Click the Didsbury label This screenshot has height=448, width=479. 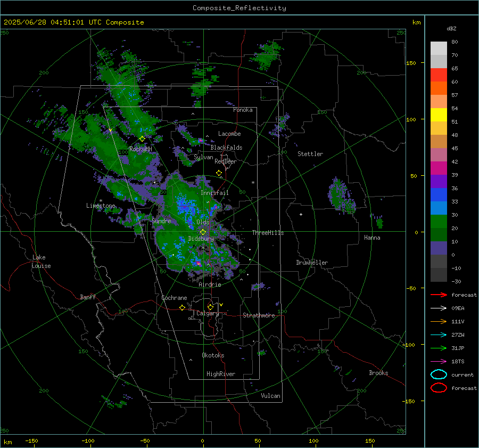coord(201,239)
